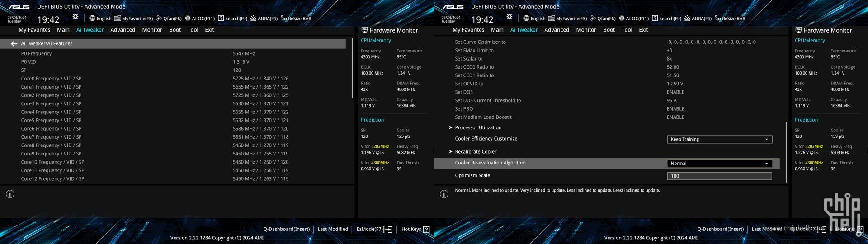The image size is (868, 244).
Task: Click ReSize BAR in right BIOS screen
Action: point(730,19)
